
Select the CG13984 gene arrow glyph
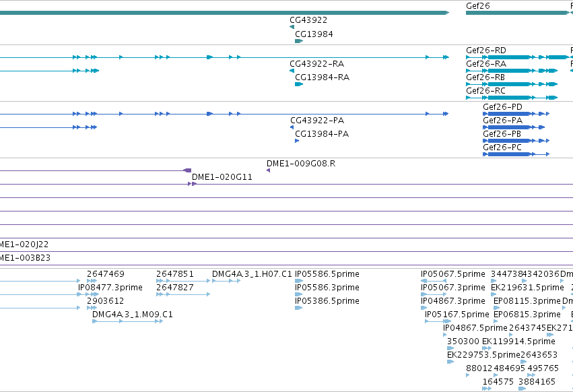pyautogui.click(x=299, y=41)
